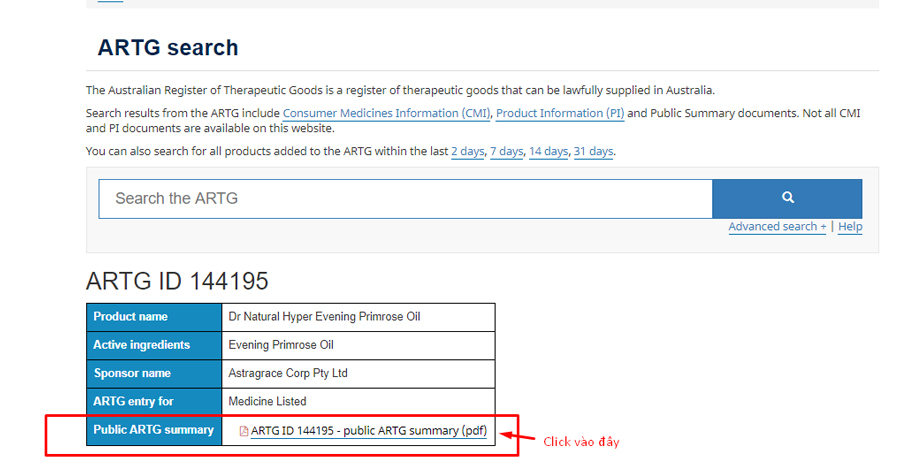Viewport: 900px width, 473px height.
Task: Show products added in last 7 days
Action: 506,152
